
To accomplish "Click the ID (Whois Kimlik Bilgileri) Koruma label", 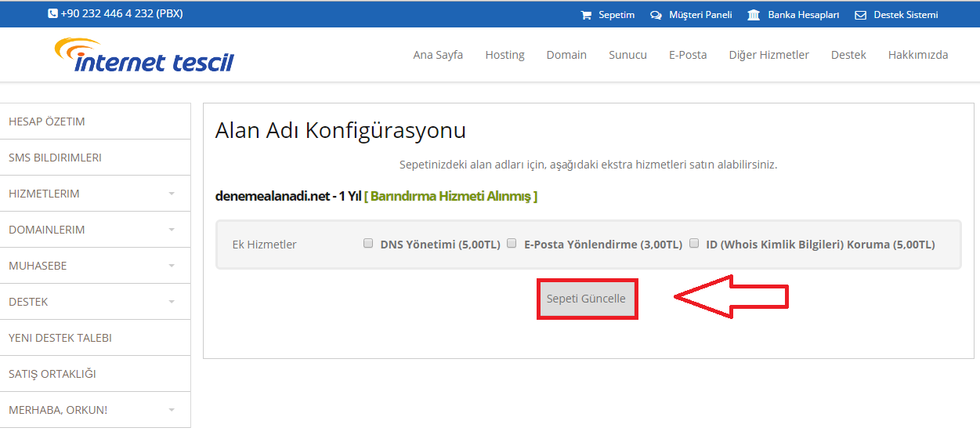I will click(x=820, y=245).
